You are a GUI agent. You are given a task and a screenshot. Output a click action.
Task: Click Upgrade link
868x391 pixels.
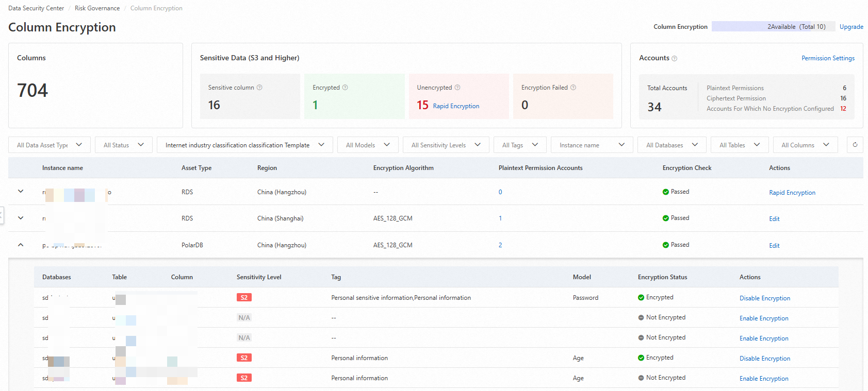[x=851, y=27]
